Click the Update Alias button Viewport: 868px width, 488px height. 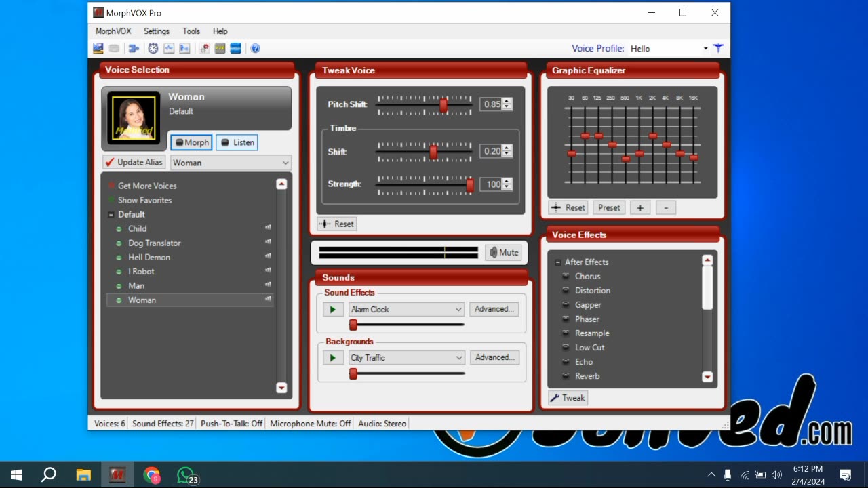click(x=134, y=162)
